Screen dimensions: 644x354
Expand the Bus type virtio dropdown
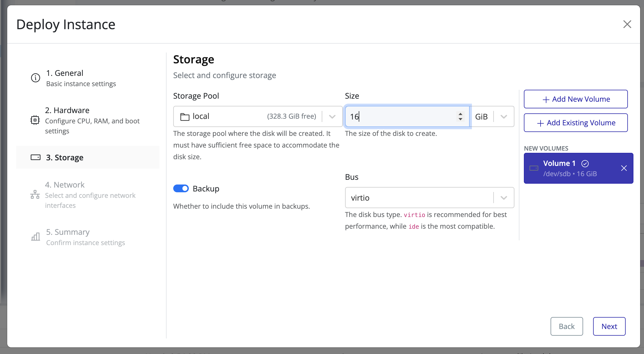(x=504, y=198)
